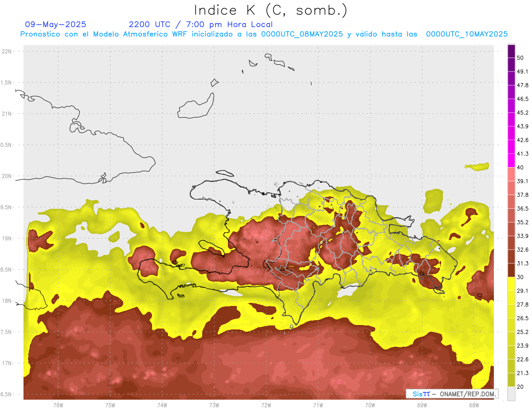Viewport: 532px width, 411px height.
Task: Click the "36.5" color bar value
Action: click(523, 208)
